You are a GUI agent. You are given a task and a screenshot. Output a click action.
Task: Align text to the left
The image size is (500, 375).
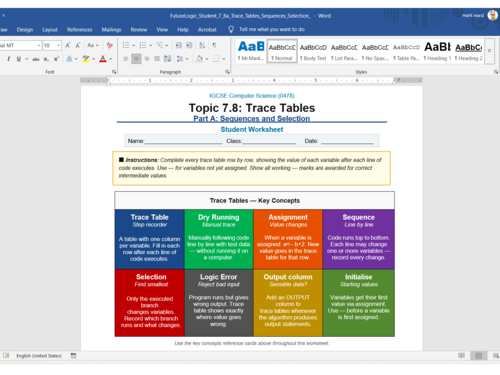[126, 59]
